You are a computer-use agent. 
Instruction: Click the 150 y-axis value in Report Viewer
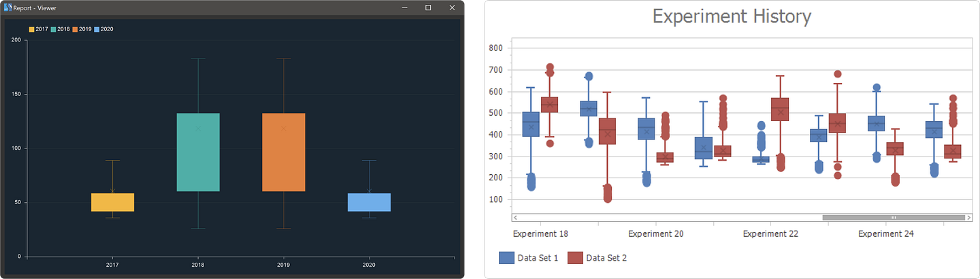click(x=16, y=94)
